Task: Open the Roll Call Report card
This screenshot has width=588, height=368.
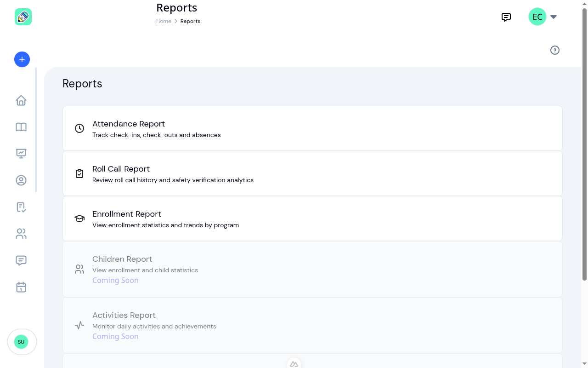Action: point(312,173)
